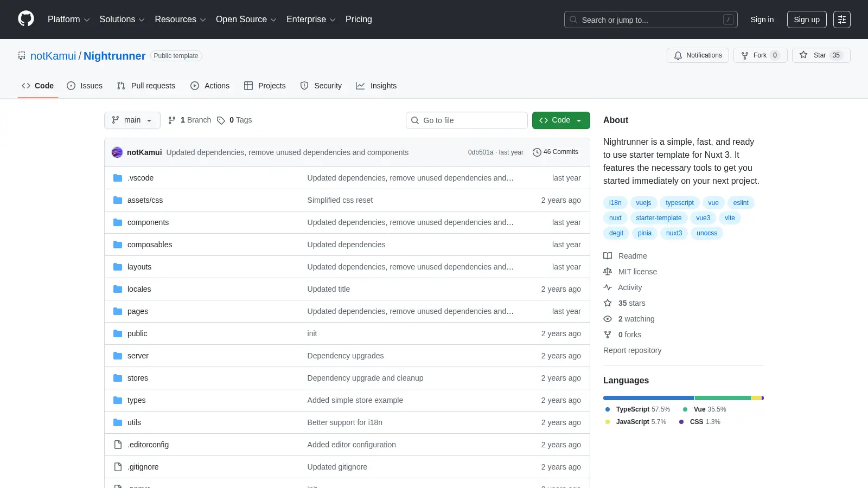Open the notKamui avatar in commit row

click(117, 152)
